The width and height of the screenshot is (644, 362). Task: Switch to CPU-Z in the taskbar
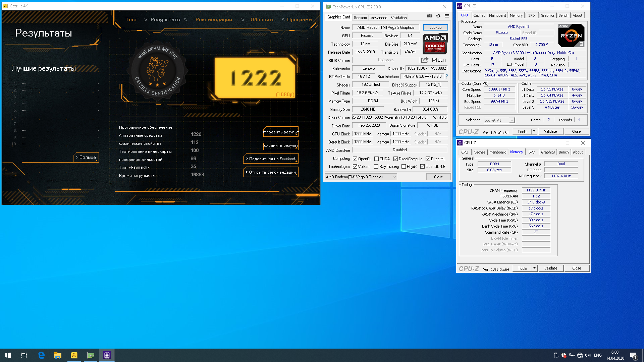point(107,355)
